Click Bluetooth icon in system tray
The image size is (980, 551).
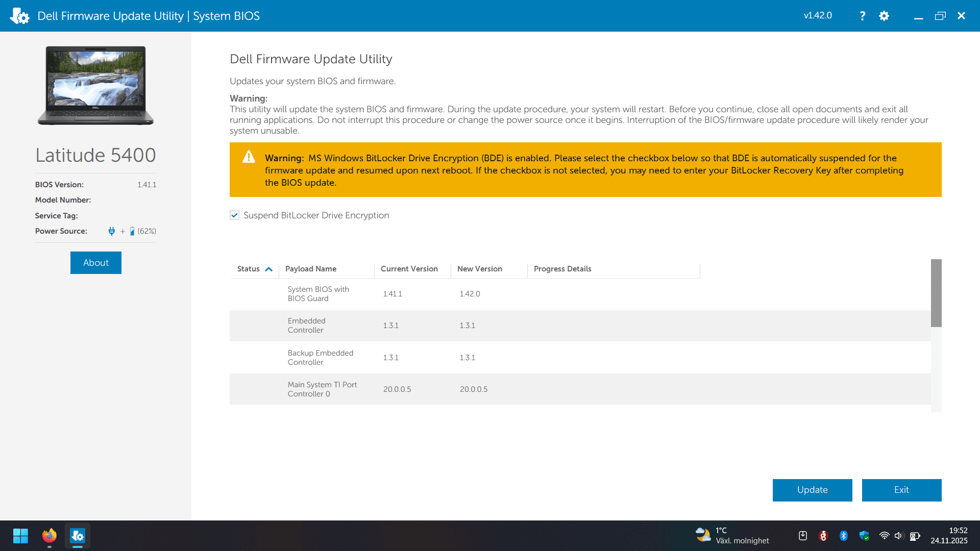point(844,536)
